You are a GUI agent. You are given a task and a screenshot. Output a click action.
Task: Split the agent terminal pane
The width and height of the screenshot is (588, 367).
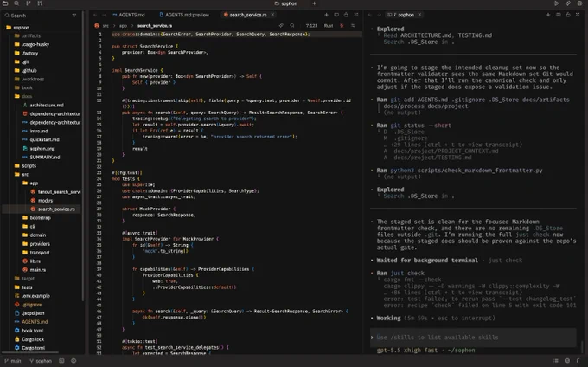(x=559, y=15)
